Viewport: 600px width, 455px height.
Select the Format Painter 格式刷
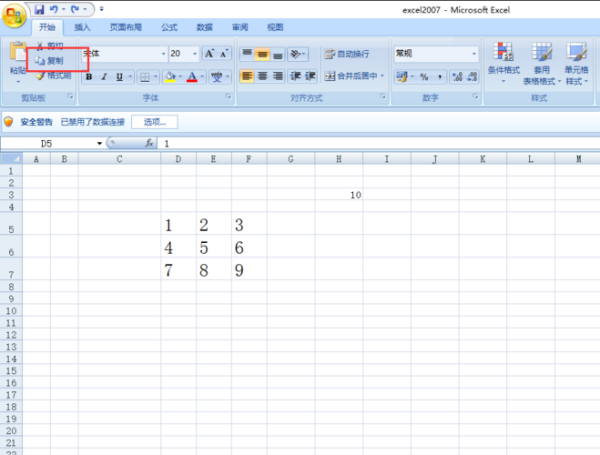54,75
